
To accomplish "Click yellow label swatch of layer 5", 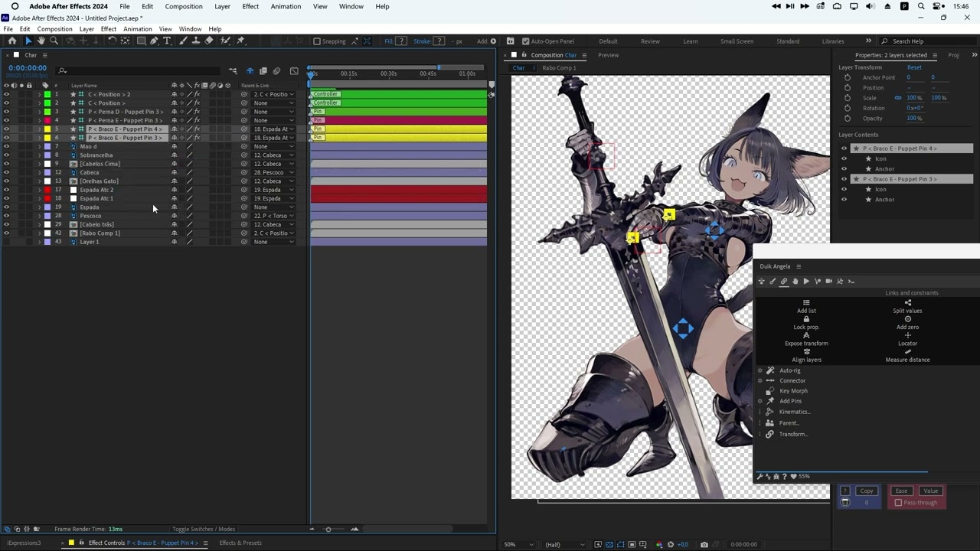I will tap(47, 129).
